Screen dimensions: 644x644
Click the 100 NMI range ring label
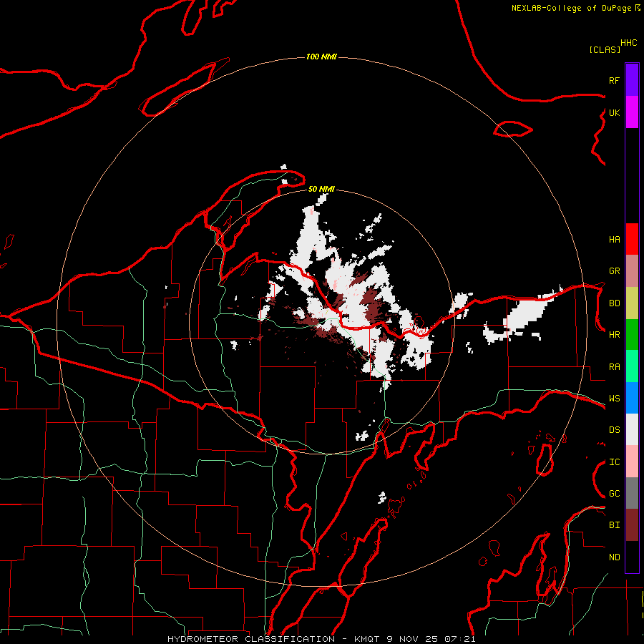coord(321,57)
